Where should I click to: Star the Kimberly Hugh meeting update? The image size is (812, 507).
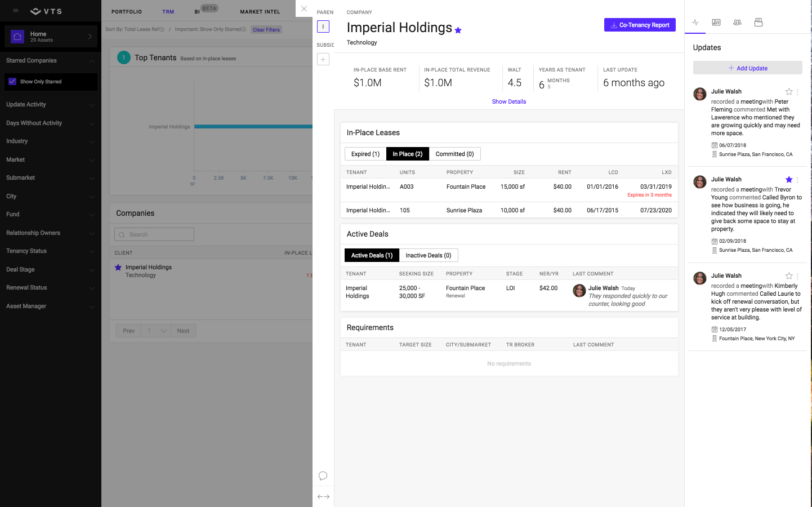click(x=789, y=276)
